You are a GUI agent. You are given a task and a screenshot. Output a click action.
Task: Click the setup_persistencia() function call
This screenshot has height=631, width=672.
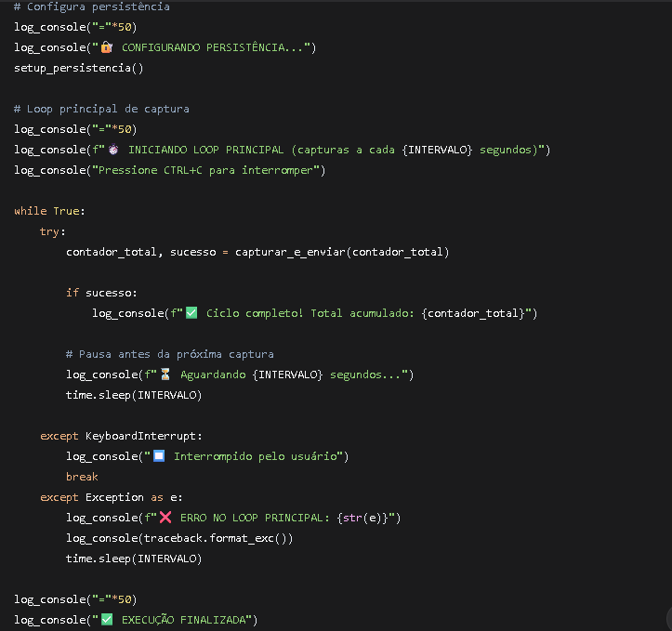79,68
